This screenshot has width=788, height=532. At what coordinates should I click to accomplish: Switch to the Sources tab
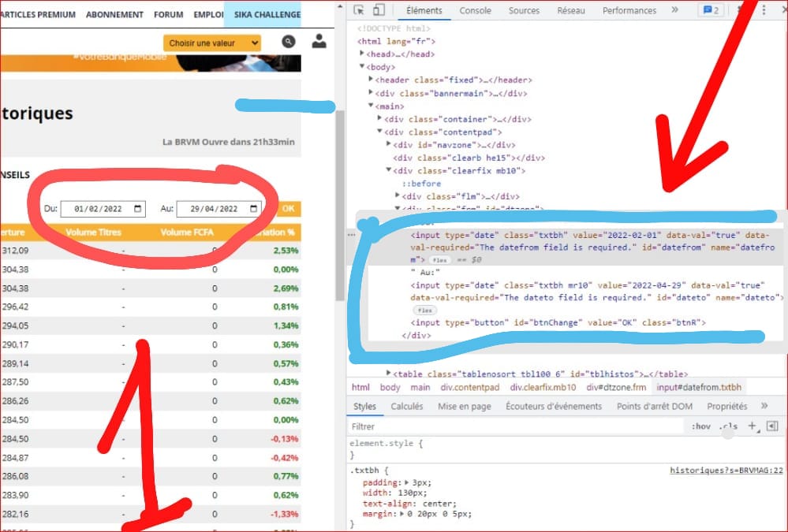pos(524,10)
